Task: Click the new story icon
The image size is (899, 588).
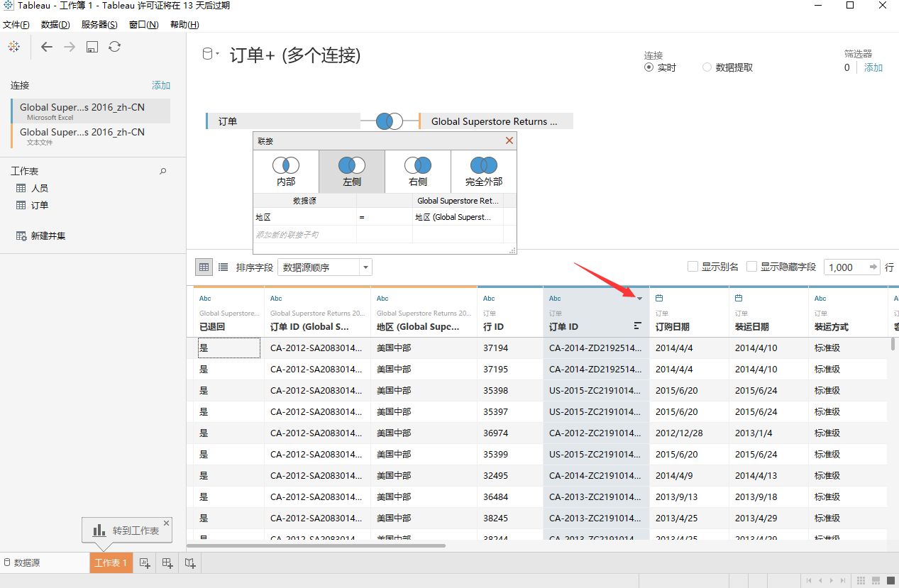Action: coord(190,563)
